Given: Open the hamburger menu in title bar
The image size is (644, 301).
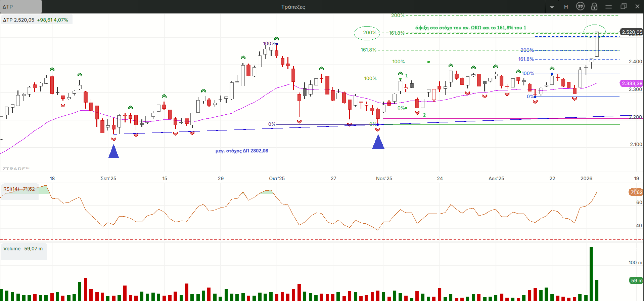Looking at the screenshot, I should pyautogui.click(x=608, y=6).
